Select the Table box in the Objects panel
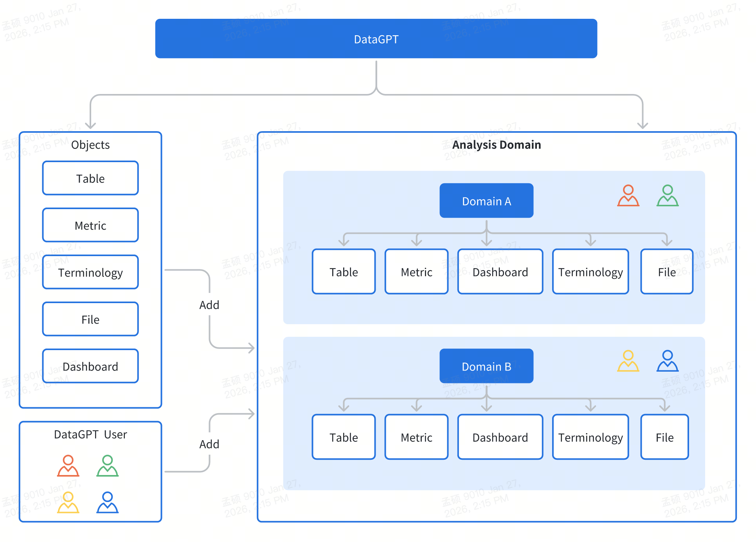Image resolution: width=756 pixels, height=542 pixels. pos(90,178)
